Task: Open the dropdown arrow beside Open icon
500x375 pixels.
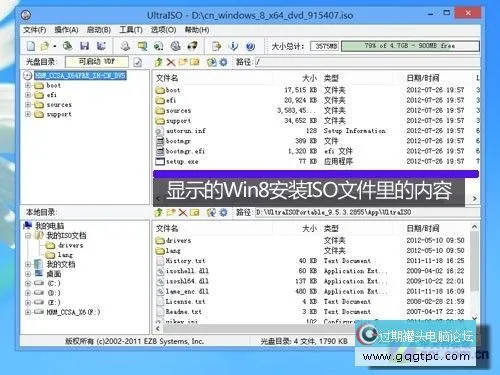Action: click(55, 46)
